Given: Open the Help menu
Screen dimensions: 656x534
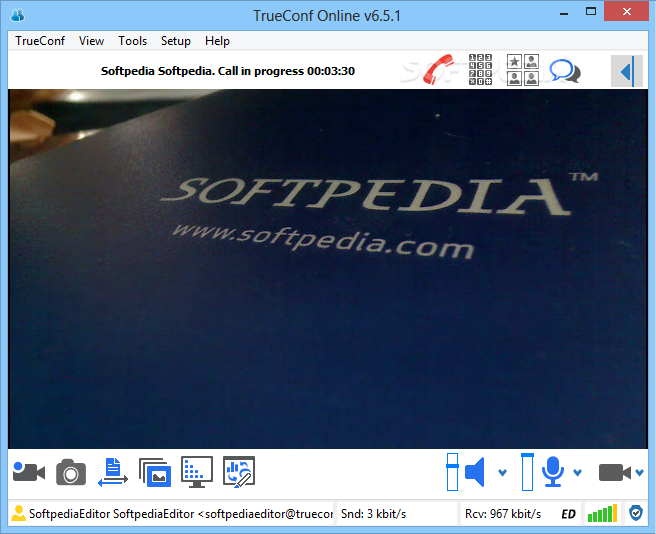Looking at the screenshot, I should (x=217, y=41).
